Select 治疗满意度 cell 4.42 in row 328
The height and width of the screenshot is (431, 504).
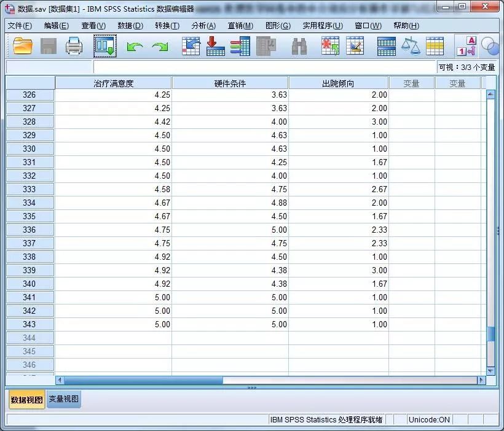coord(114,122)
